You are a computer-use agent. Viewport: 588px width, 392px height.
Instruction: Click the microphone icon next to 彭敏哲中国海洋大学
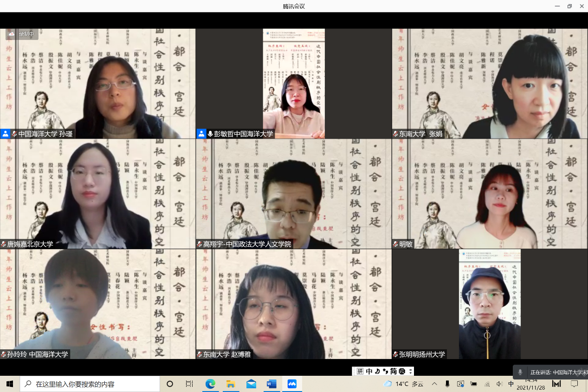210,134
